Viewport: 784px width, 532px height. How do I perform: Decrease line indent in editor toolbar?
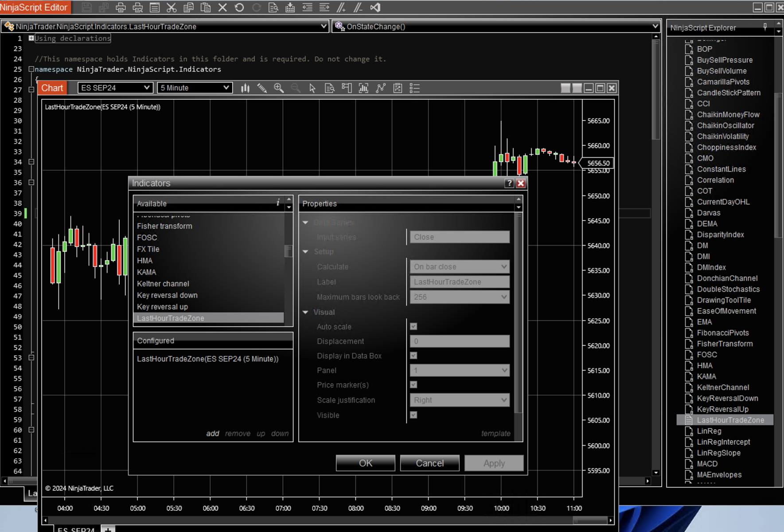[307, 8]
